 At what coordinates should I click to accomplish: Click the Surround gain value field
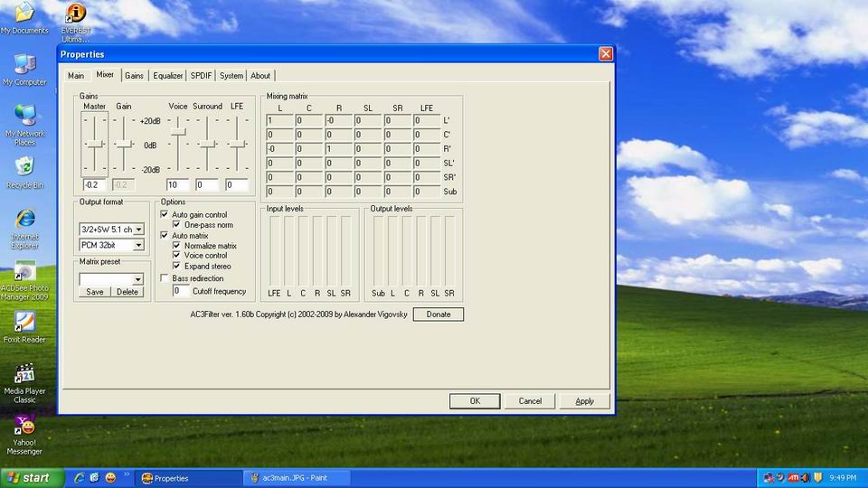point(208,184)
